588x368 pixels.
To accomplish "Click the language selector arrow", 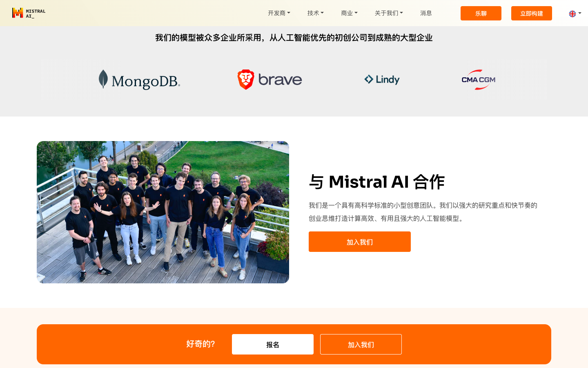I will (x=580, y=13).
